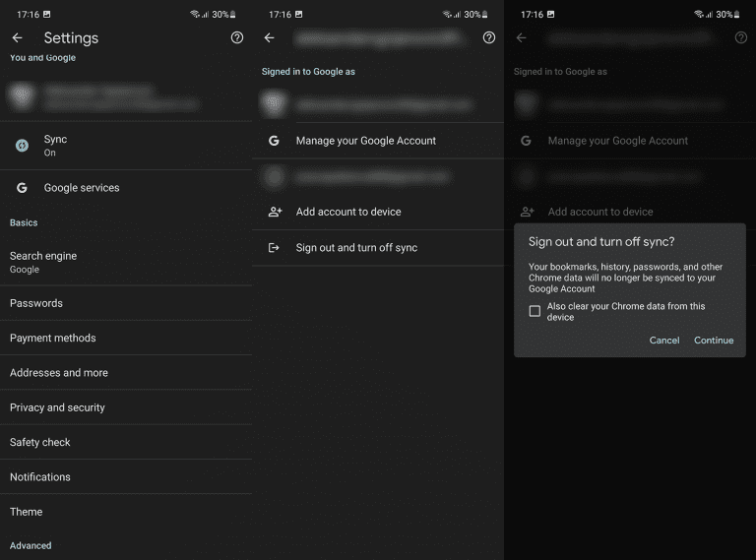Open Addresses and more
Viewport: 756px width, 560px height.
126,373
